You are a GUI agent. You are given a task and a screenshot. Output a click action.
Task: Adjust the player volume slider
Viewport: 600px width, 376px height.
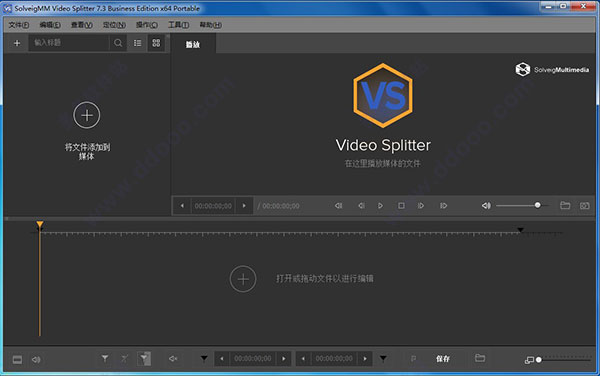[x=523, y=205]
